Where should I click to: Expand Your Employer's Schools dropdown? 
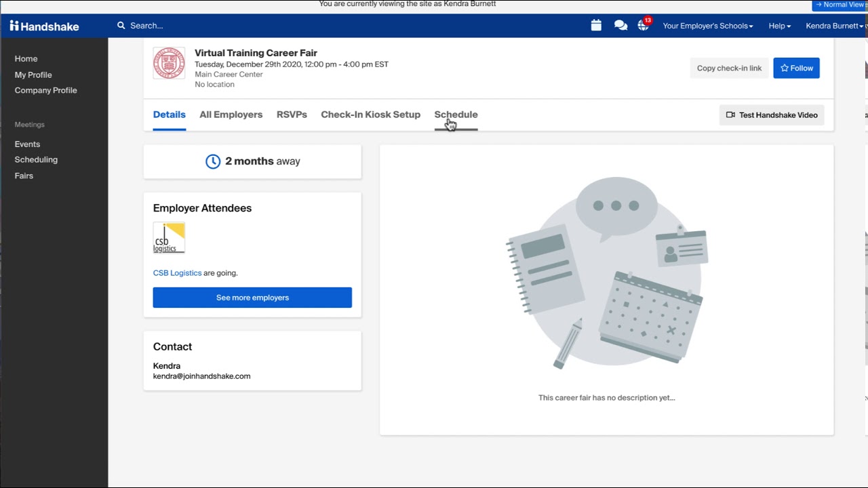point(708,26)
